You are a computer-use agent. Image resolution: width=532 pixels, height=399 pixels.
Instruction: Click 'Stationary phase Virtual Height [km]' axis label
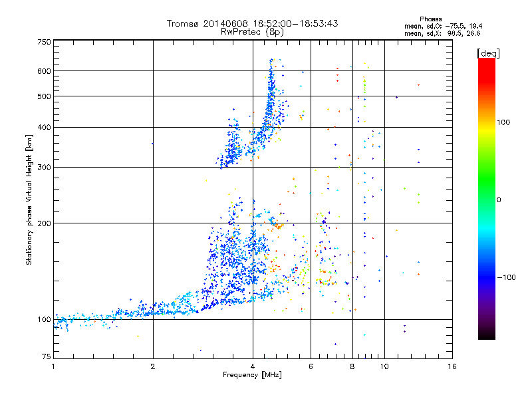tap(29, 199)
